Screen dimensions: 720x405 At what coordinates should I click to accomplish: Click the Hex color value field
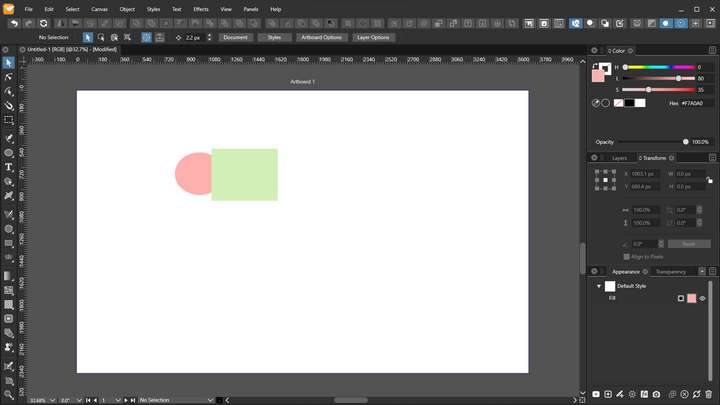click(x=696, y=103)
